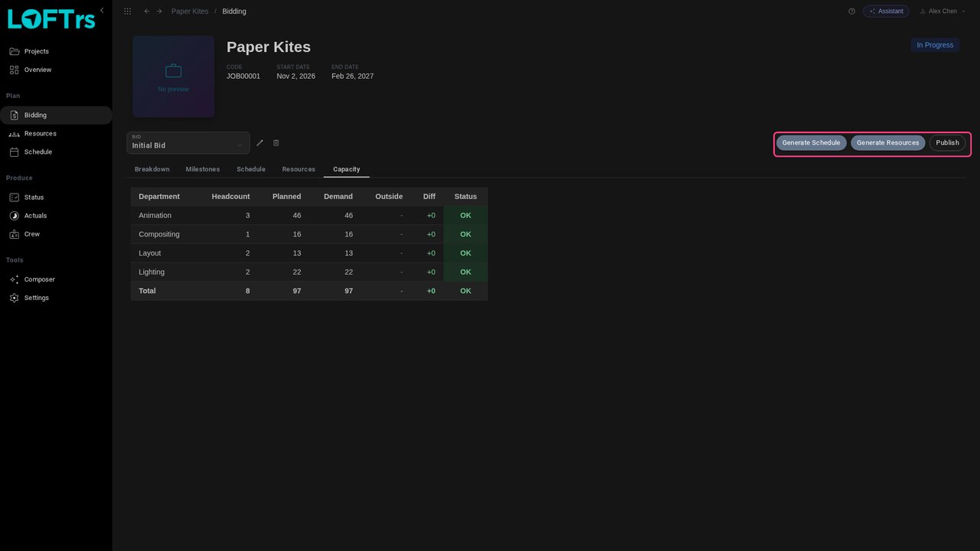The image size is (980, 551).
Task: Click the Total row label
Action: tap(147, 291)
